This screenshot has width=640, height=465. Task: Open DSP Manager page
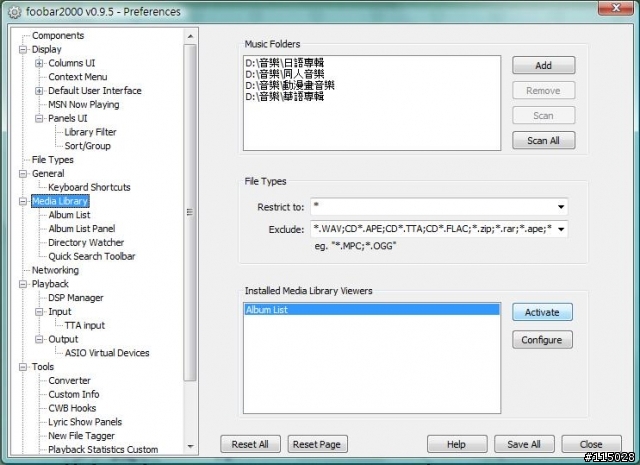click(x=76, y=298)
